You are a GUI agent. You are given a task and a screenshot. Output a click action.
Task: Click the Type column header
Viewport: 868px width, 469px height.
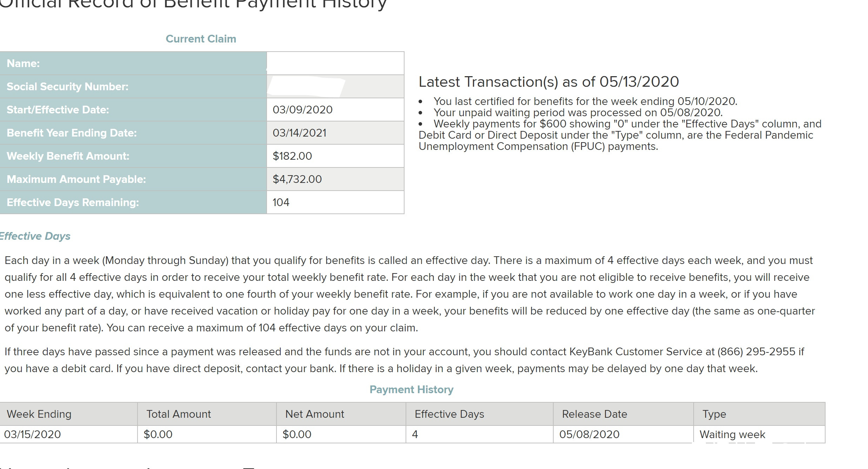[714, 414]
